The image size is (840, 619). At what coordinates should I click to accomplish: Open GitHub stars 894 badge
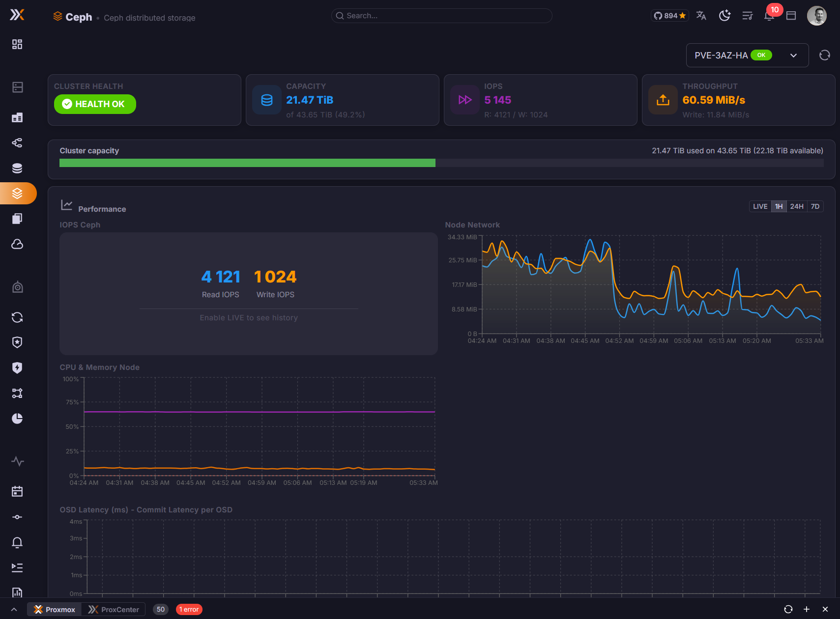click(669, 16)
